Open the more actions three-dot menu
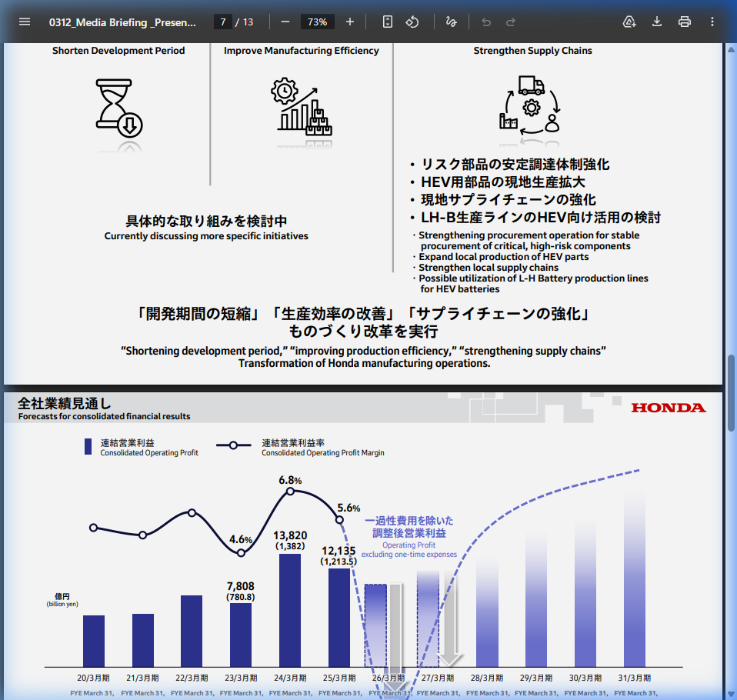This screenshot has width=737, height=700. [712, 22]
